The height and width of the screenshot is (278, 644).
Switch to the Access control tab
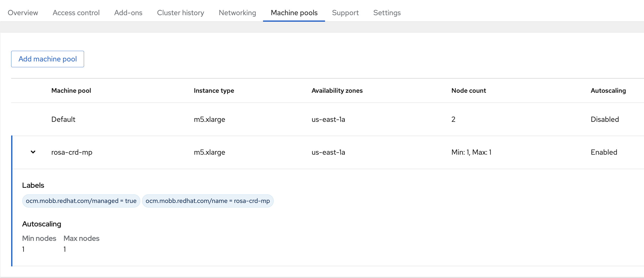pos(76,13)
